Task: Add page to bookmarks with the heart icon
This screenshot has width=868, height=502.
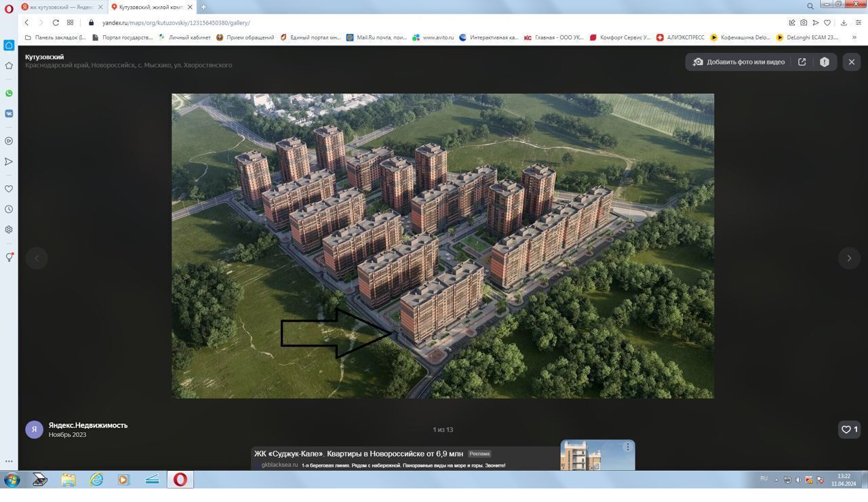Action: [x=827, y=22]
